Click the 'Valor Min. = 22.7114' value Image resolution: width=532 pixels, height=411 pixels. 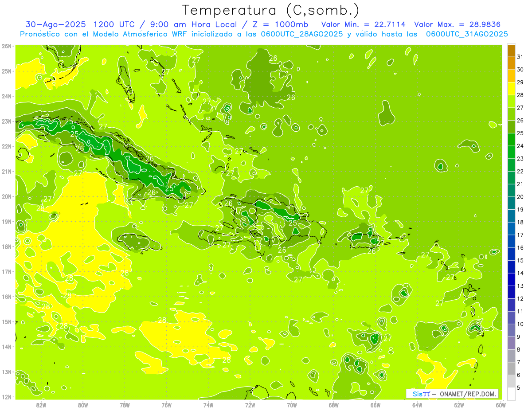[x=364, y=24]
